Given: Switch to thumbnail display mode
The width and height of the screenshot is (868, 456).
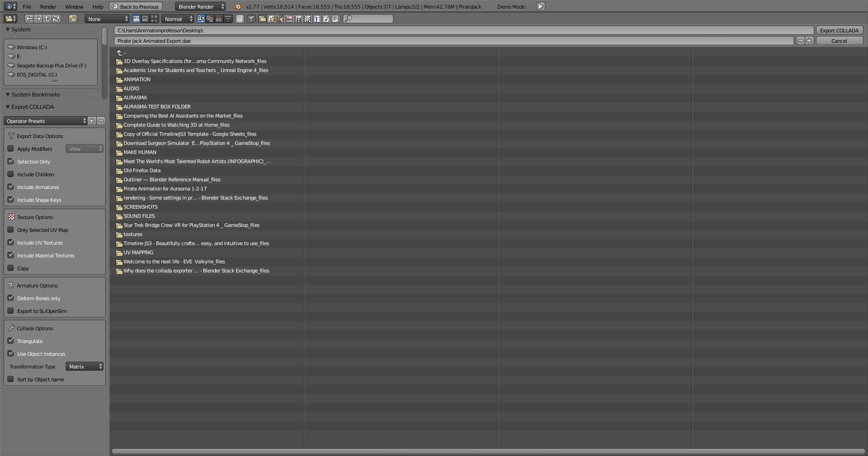Looking at the screenshot, I should [154, 19].
